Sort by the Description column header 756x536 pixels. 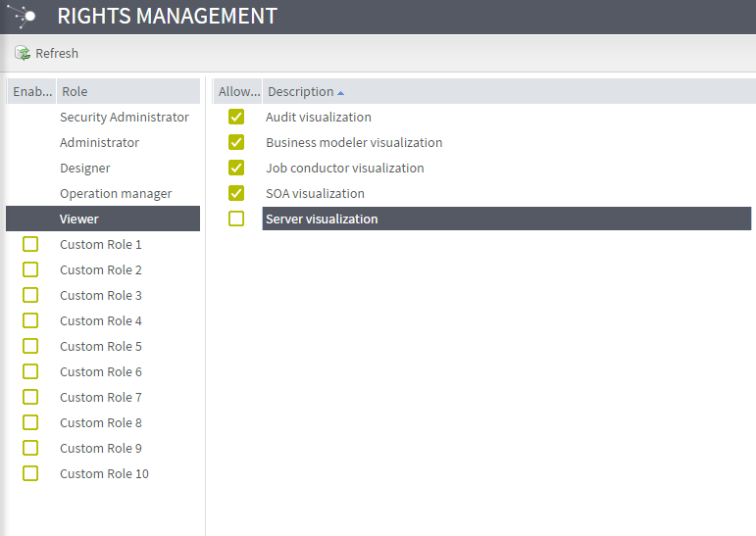click(x=300, y=91)
